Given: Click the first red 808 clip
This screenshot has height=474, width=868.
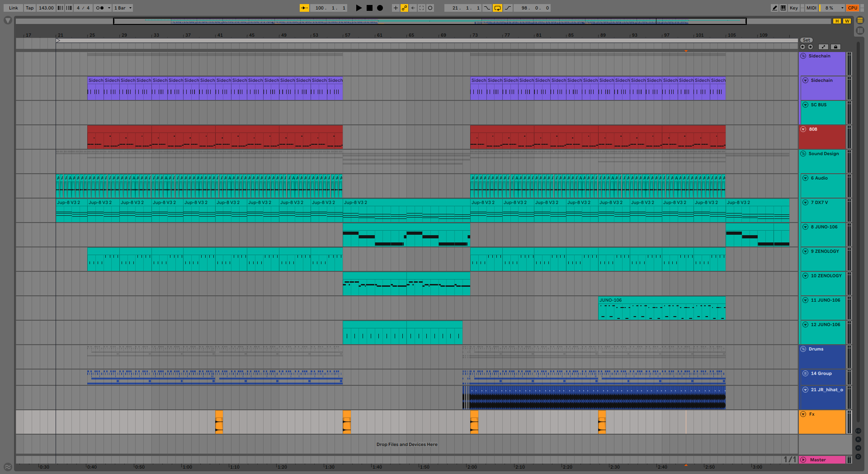Looking at the screenshot, I should (119, 137).
